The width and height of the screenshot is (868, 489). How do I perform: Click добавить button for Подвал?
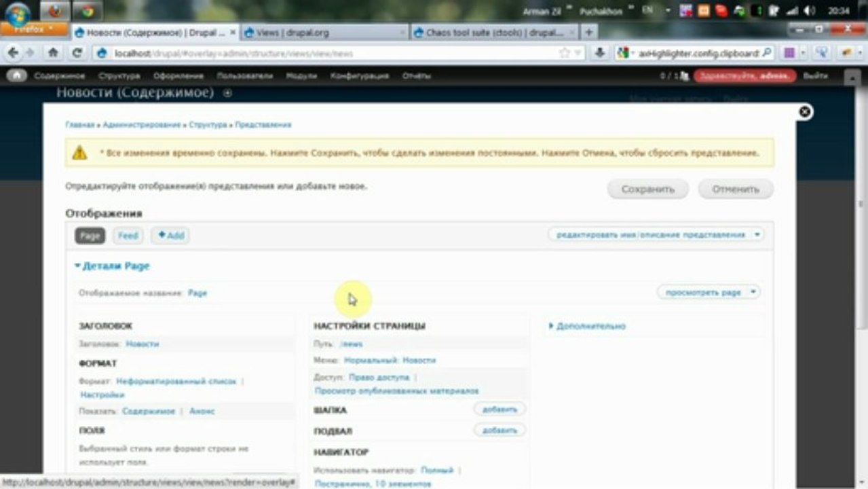pos(499,431)
